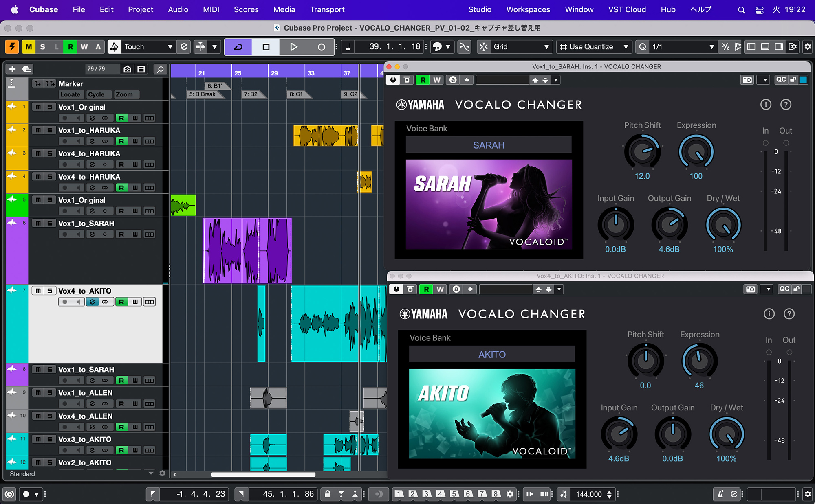
Task: Click the Find Tracks magnifier icon
Action: 160,69
